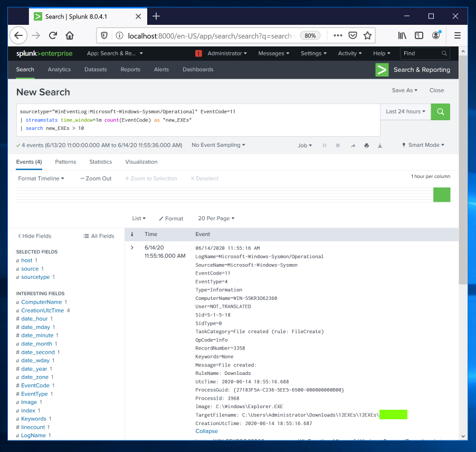This screenshot has width=476, height=452.
Task: Click the Search & Reporting app icon
Action: 382,70
